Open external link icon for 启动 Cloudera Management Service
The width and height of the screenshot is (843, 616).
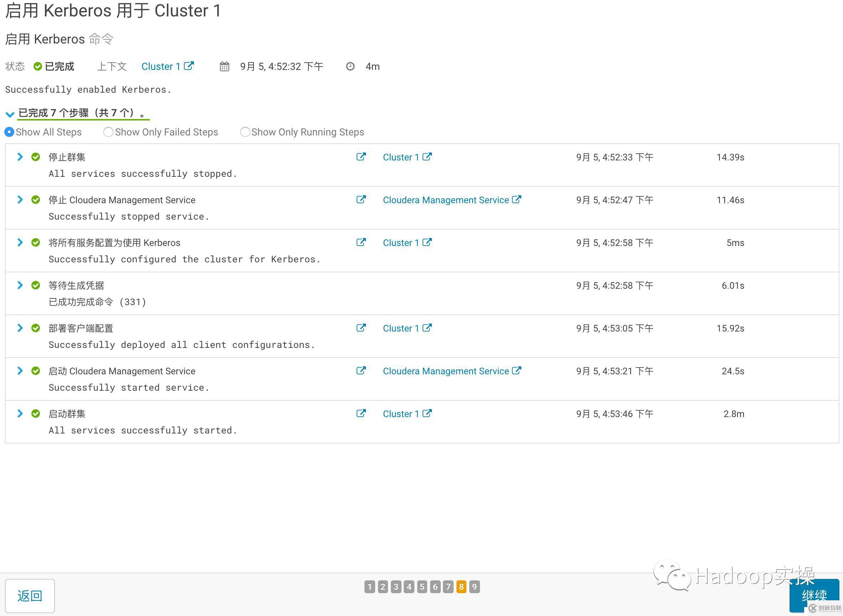click(361, 371)
